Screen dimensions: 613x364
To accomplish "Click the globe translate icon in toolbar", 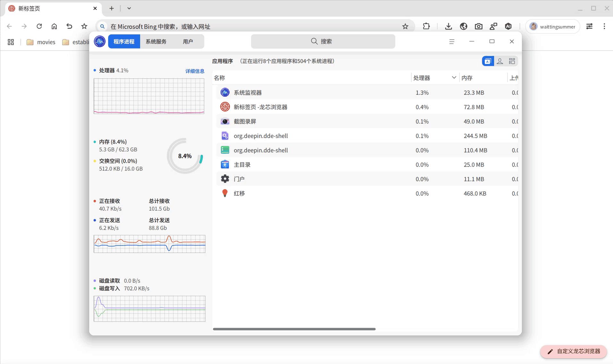I will tap(463, 26).
